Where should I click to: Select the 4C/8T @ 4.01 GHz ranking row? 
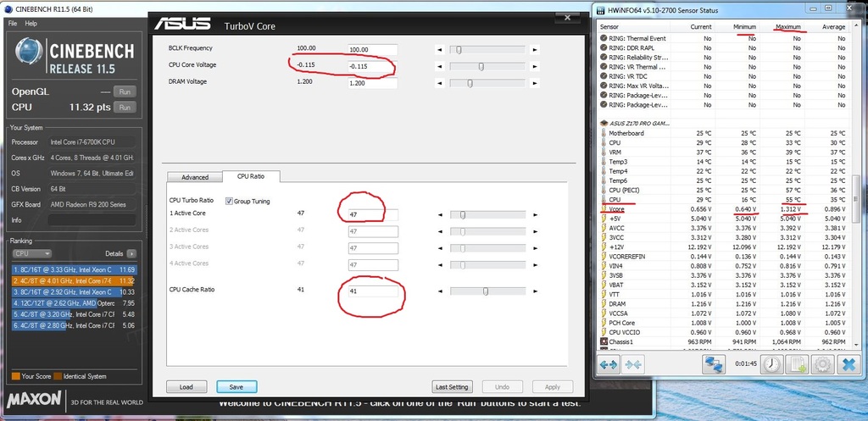(75, 281)
